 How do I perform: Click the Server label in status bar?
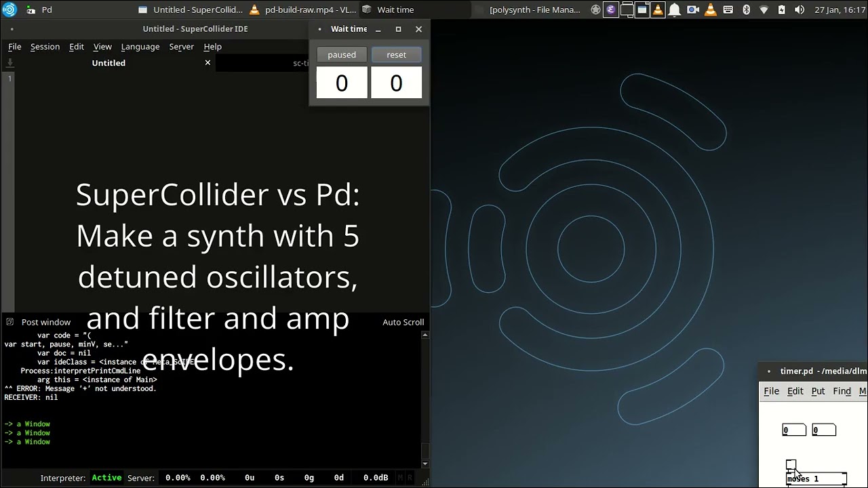pyautogui.click(x=141, y=478)
